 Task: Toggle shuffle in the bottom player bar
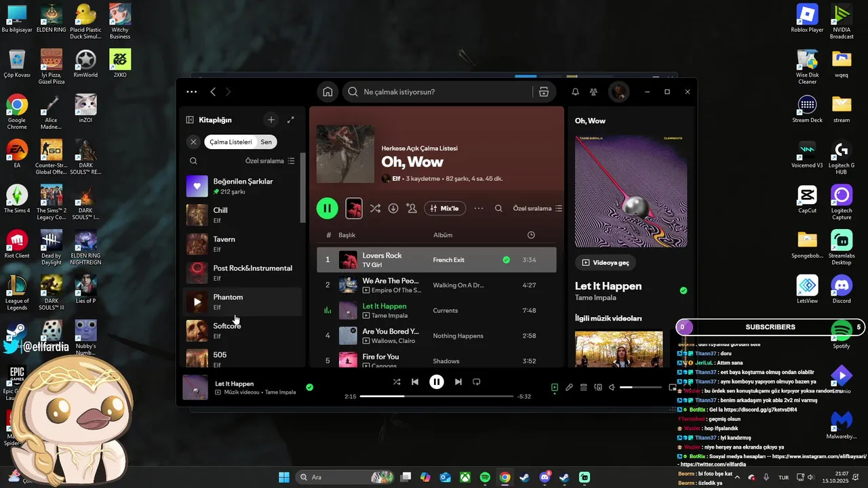coord(397,382)
